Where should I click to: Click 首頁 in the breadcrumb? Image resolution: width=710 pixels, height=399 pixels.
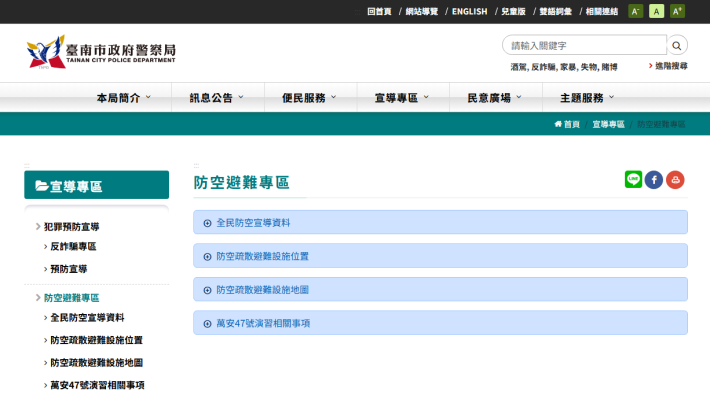coord(571,124)
